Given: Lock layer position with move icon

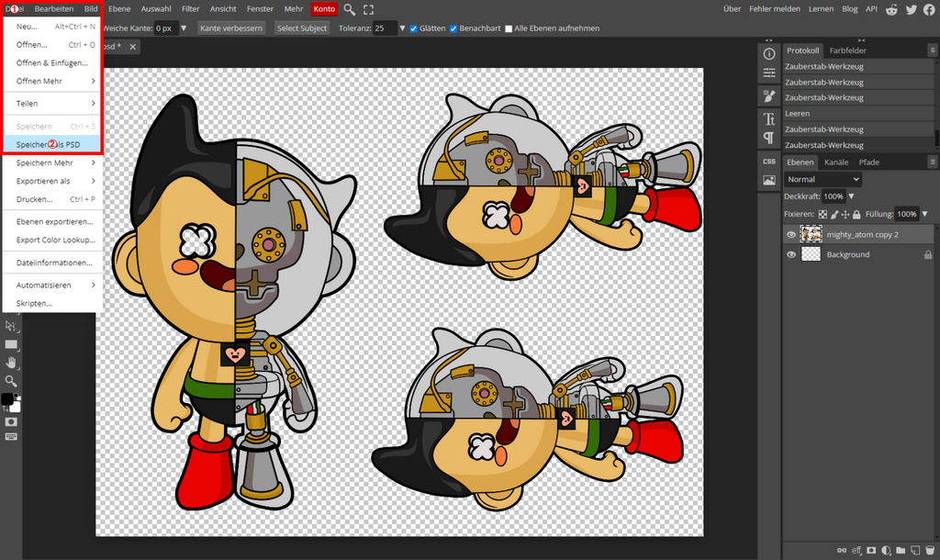Looking at the screenshot, I should point(845,214).
